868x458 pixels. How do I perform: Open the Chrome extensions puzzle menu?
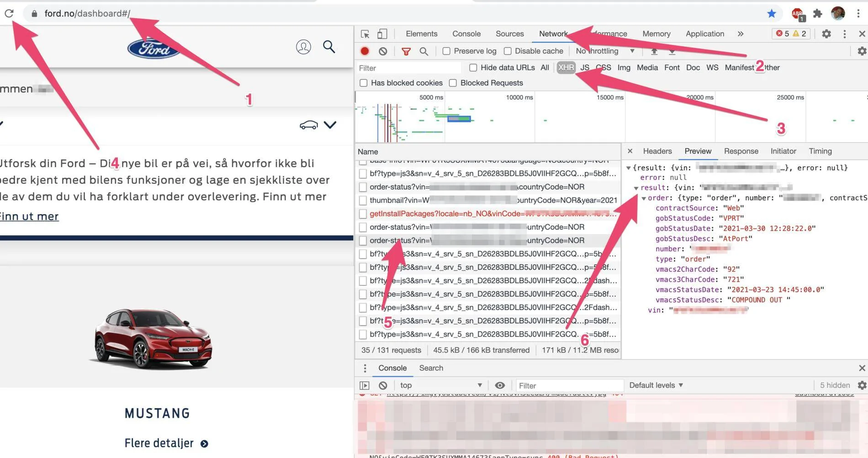[x=818, y=13]
